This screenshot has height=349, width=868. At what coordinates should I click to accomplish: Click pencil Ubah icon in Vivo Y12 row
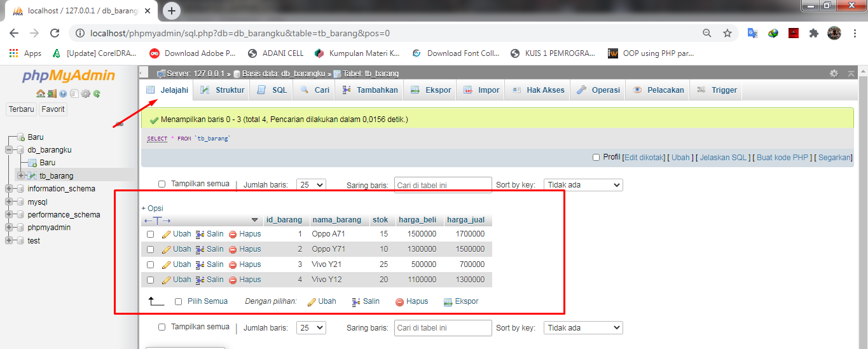click(167, 280)
